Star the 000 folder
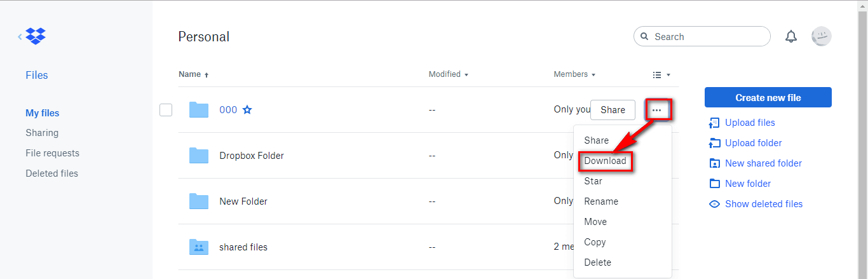868x279 pixels. [247, 110]
